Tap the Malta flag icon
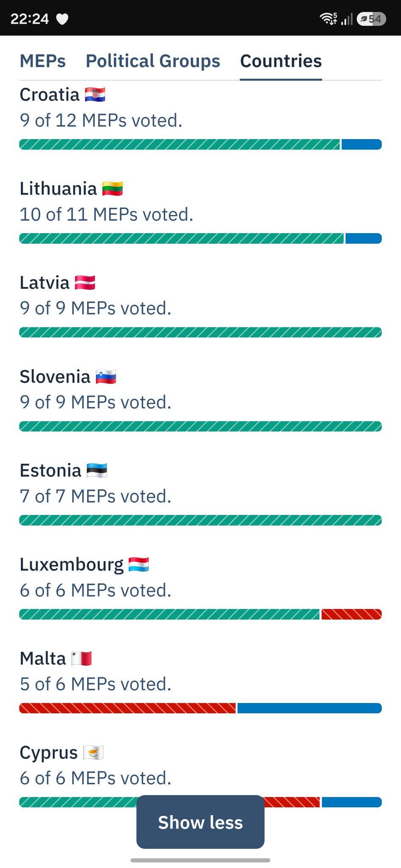 pos(81,659)
